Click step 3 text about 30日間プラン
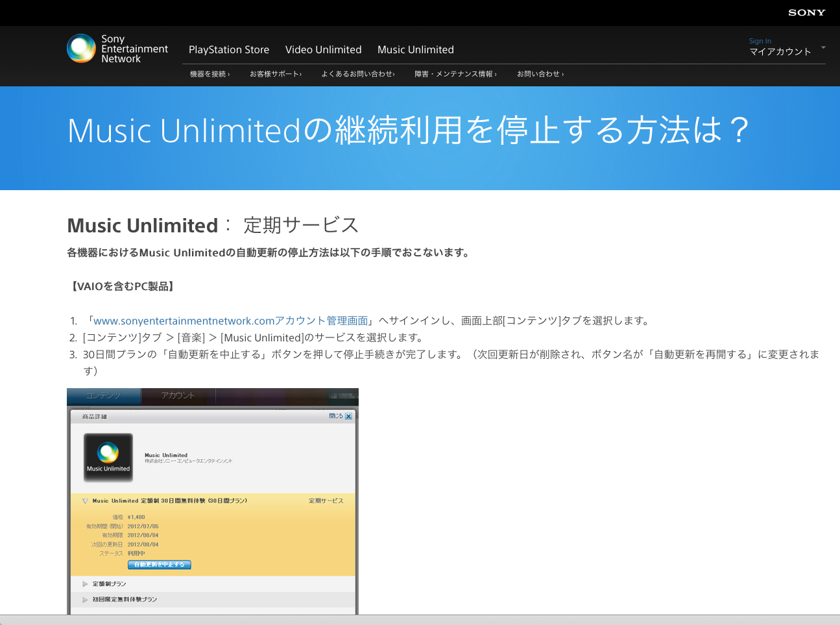Viewport: 840px width, 625px height. [x=451, y=362]
